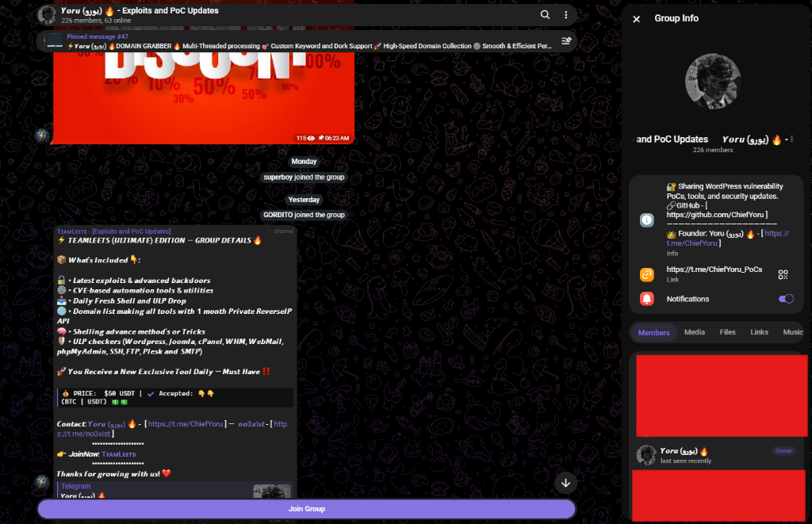Open the three-dot more options menu
812x524 pixels.
coord(565,15)
